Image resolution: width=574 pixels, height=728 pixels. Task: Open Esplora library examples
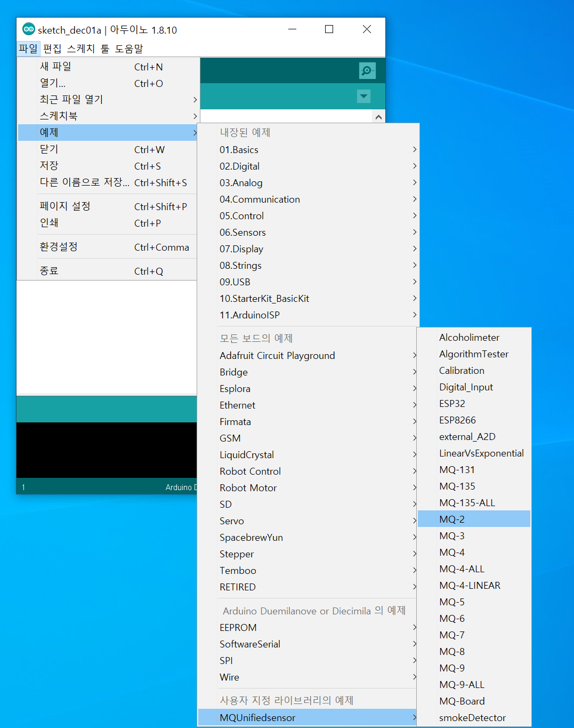pos(308,389)
